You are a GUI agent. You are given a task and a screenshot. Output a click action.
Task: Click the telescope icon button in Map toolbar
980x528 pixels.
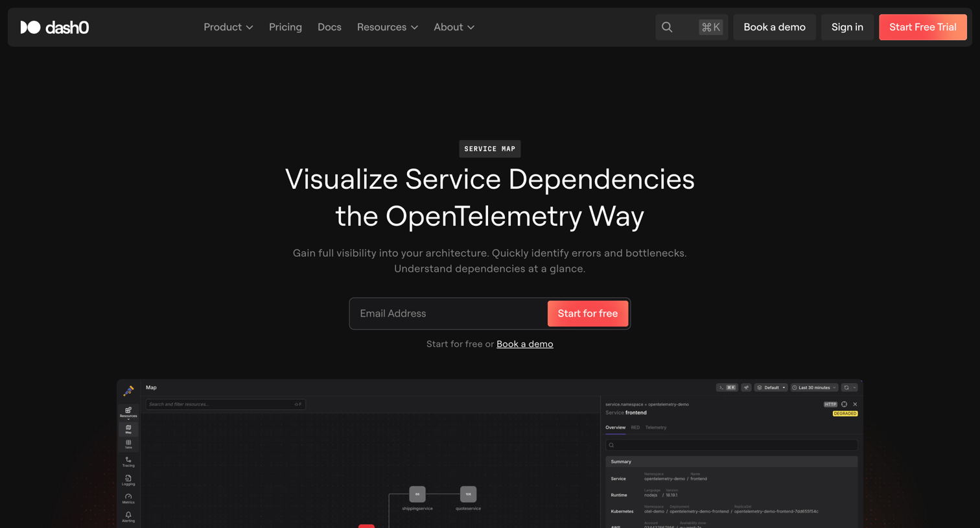click(746, 388)
